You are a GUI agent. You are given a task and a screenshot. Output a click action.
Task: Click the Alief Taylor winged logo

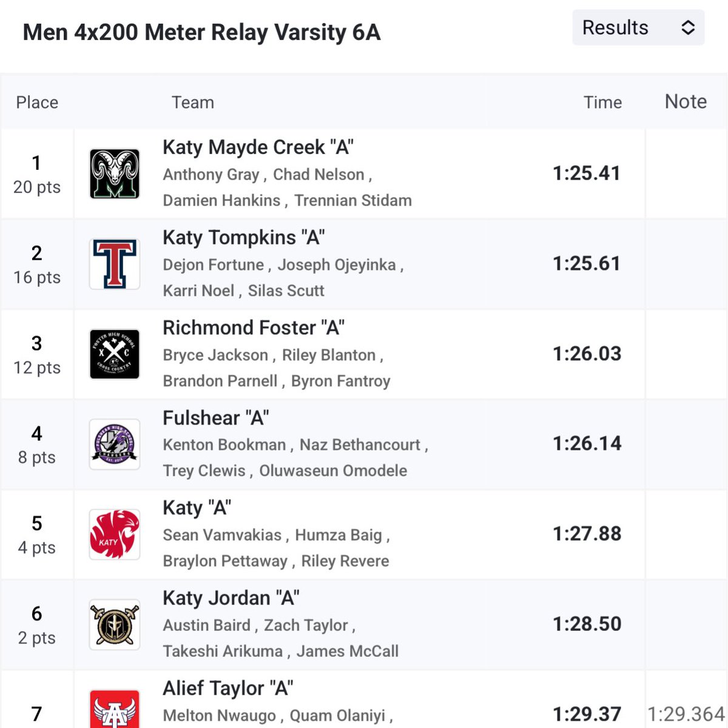(x=115, y=710)
